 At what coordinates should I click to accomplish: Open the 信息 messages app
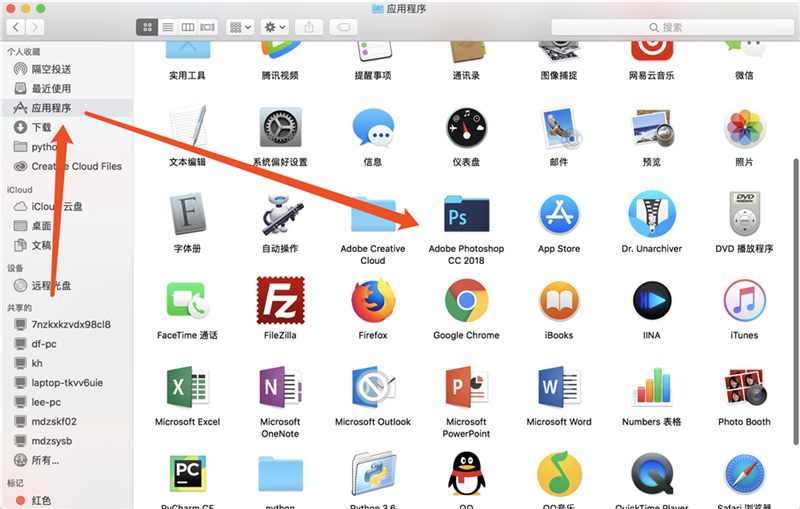373,128
